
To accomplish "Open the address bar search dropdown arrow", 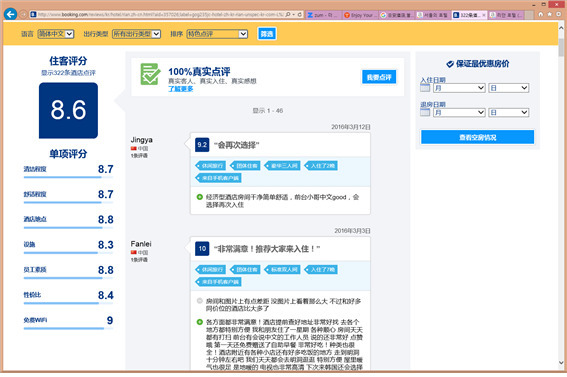I will click(294, 15).
